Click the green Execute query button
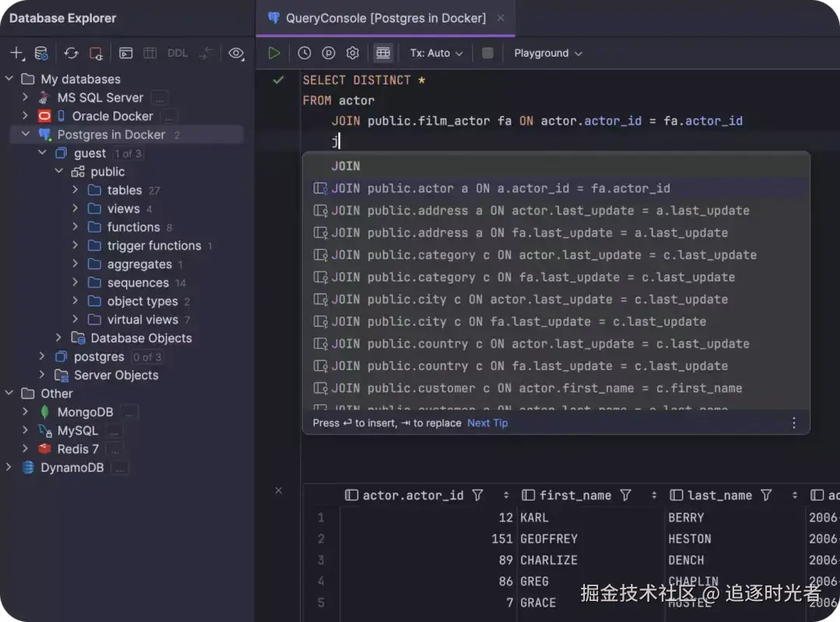The width and height of the screenshot is (840, 622). (274, 53)
